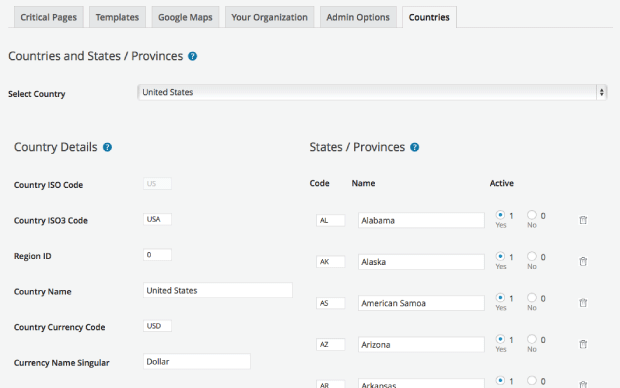The width and height of the screenshot is (620, 388).
Task: Click the Name column header
Action: (363, 183)
